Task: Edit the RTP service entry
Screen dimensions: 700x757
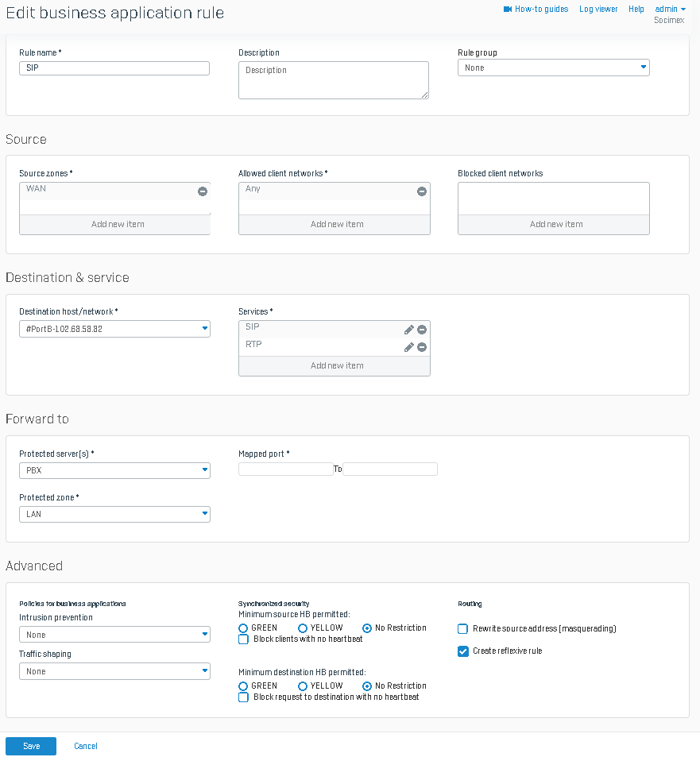Action: [x=409, y=347]
